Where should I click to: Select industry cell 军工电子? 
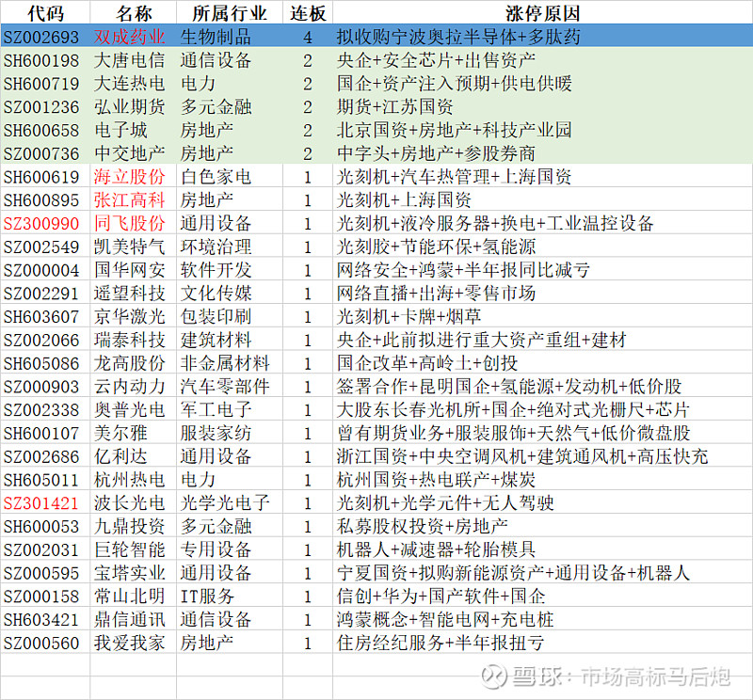[216, 410]
